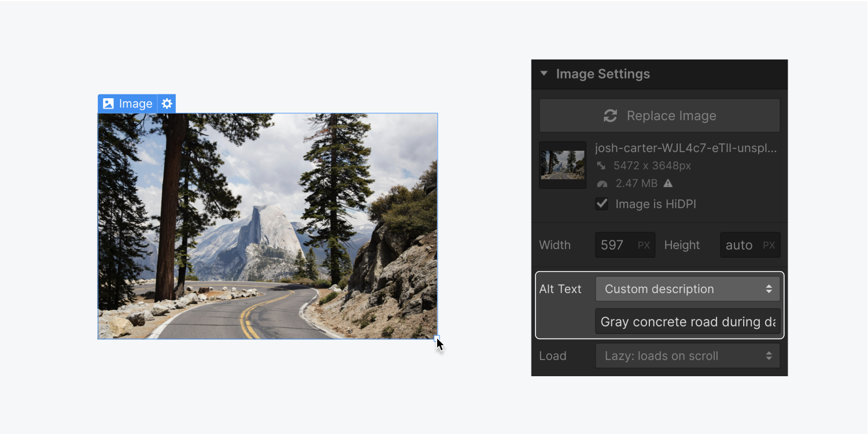Edit the Gray concrete road description field
This screenshot has height=434, width=868.
pyautogui.click(x=687, y=321)
